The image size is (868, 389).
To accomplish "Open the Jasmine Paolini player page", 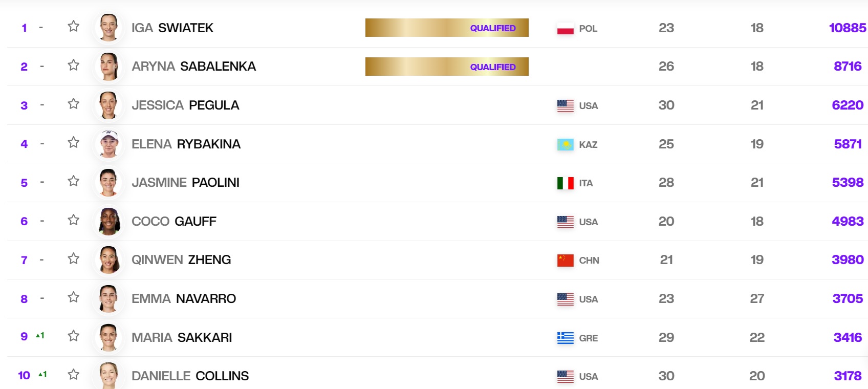I will click(185, 183).
